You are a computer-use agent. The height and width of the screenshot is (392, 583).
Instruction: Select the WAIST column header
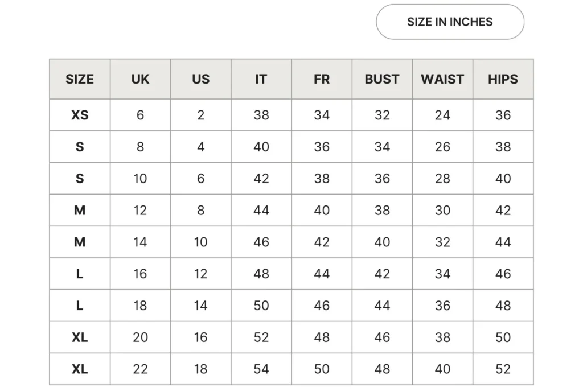coord(442,79)
